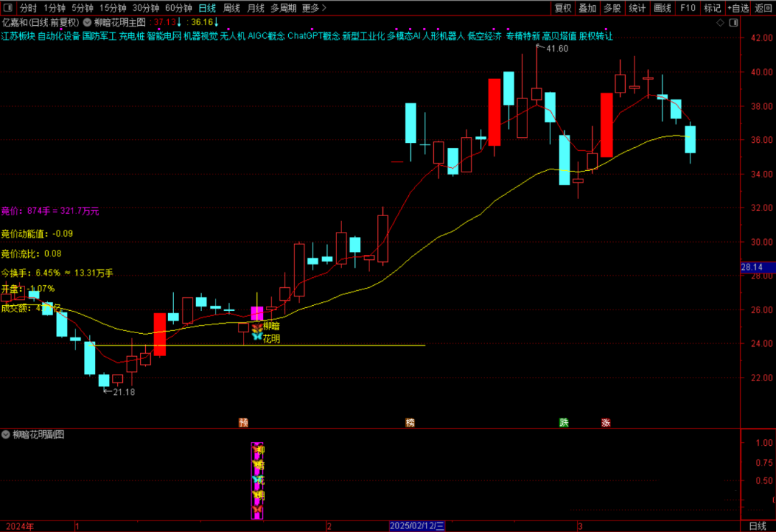Open the ChatGPT概念 tag
Screen dimensions: 776x532
coord(314,36)
